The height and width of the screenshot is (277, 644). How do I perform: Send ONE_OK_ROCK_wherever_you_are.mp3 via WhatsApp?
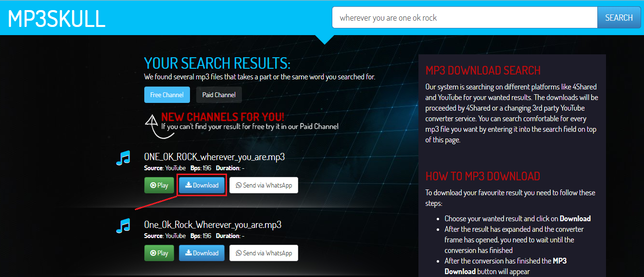(264, 185)
